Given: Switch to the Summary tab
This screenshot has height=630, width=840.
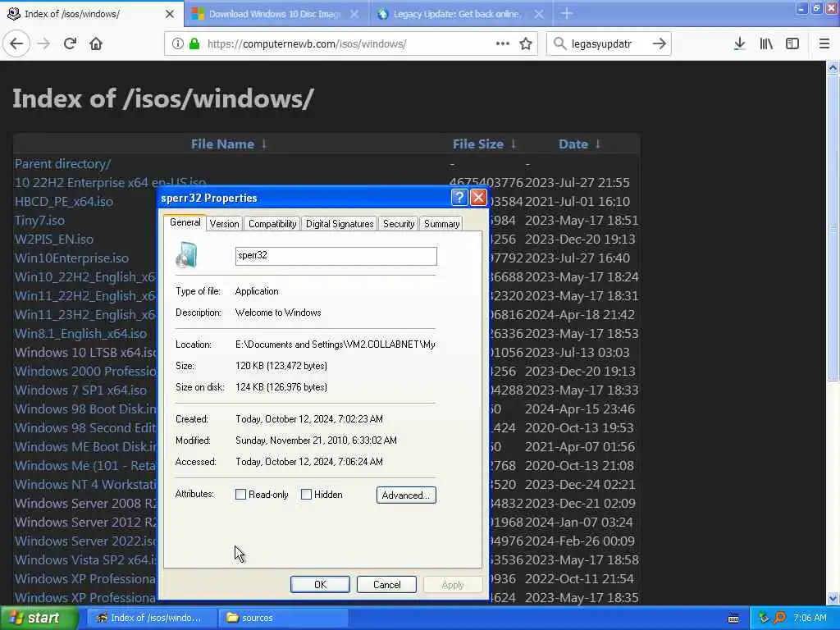Looking at the screenshot, I should point(441,223).
